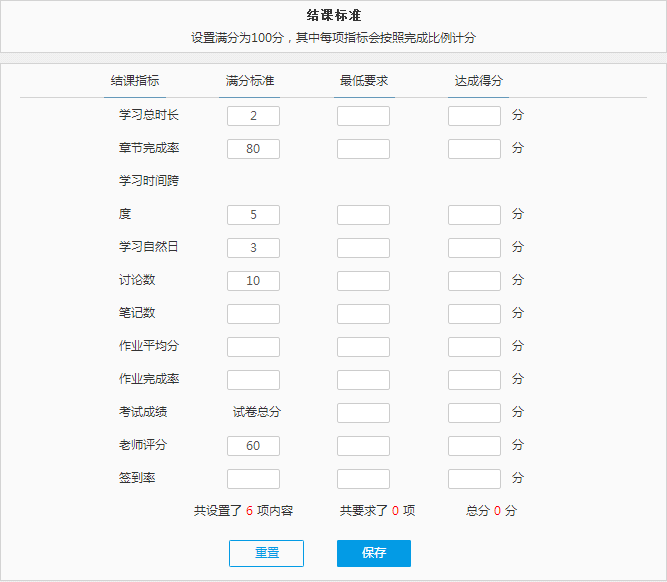Select 达成得分 field for 学习总时长

(x=474, y=116)
